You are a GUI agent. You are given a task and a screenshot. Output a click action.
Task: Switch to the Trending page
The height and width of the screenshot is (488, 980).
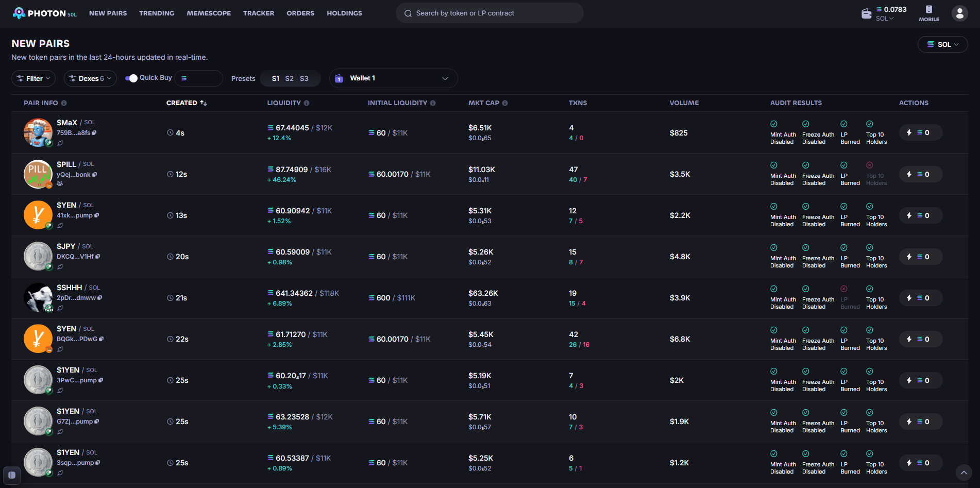[157, 13]
